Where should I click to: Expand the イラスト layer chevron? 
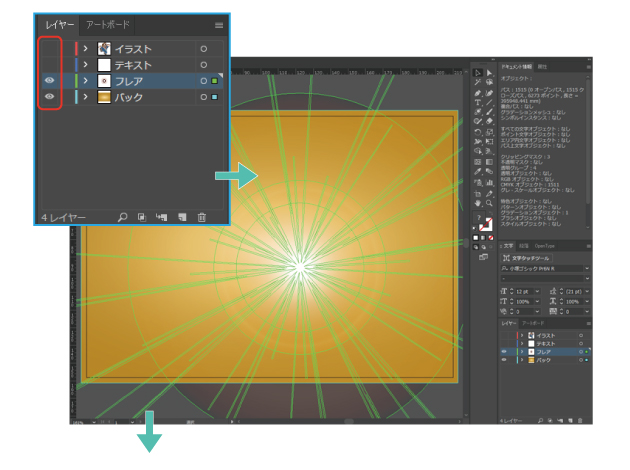[86, 49]
